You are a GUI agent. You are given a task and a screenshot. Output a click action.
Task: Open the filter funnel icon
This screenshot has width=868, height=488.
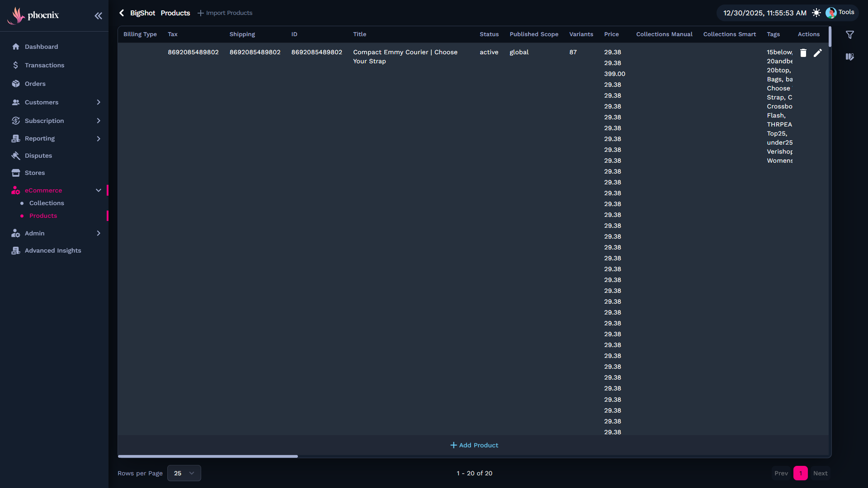point(850,35)
